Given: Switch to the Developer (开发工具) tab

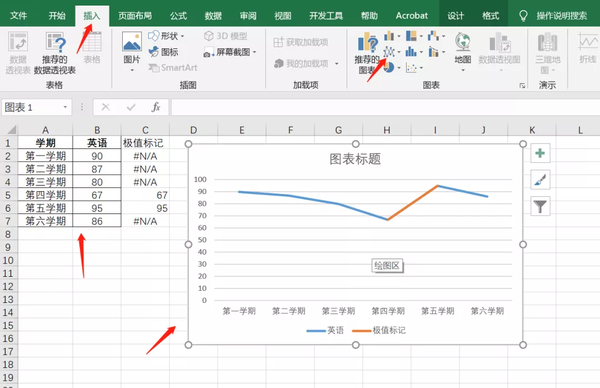Looking at the screenshot, I should 326,16.
